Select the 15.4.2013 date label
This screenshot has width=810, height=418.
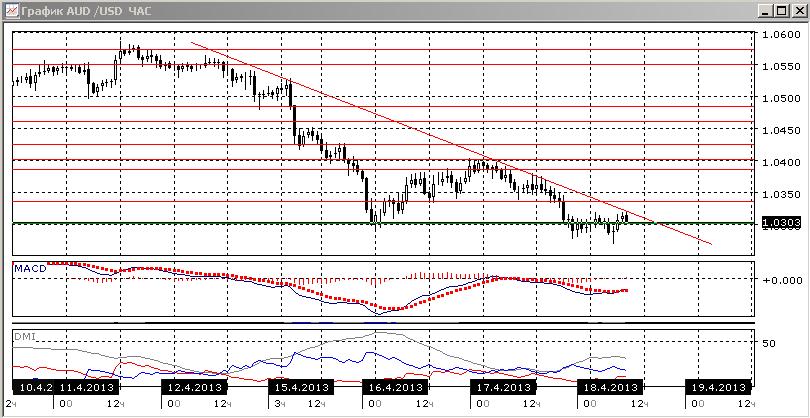(302, 387)
